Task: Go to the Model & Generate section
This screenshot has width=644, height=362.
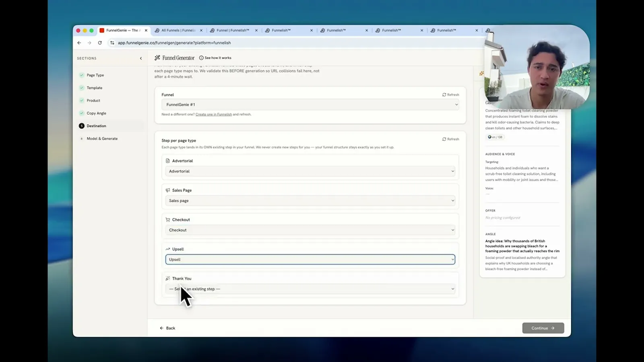Action: point(102,138)
